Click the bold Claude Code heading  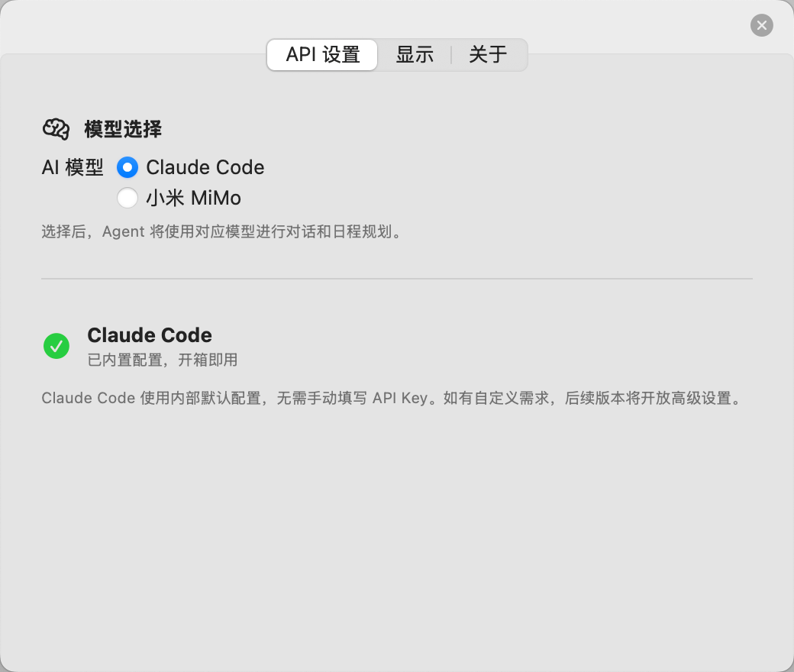pyautogui.click(x=150, y=335)
